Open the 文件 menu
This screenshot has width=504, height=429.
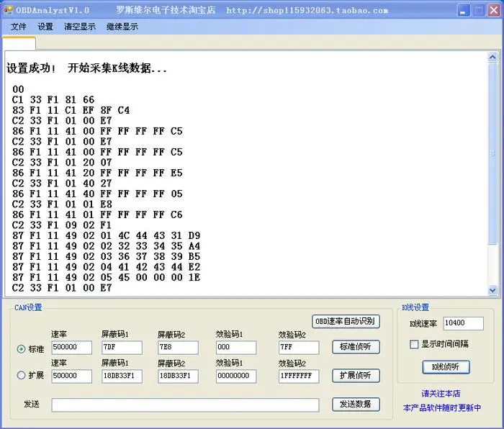point(18,27)
